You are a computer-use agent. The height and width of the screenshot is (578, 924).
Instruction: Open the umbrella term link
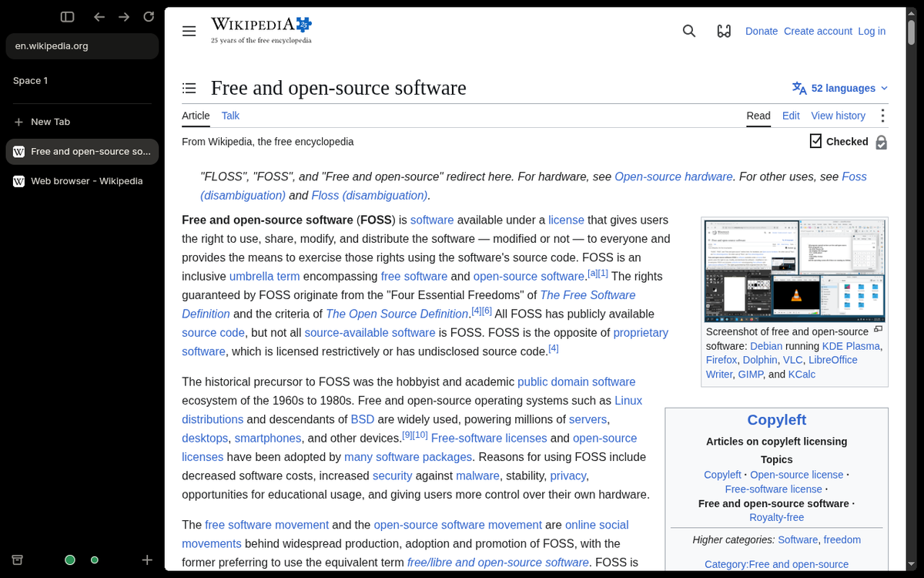click(264, 276)
